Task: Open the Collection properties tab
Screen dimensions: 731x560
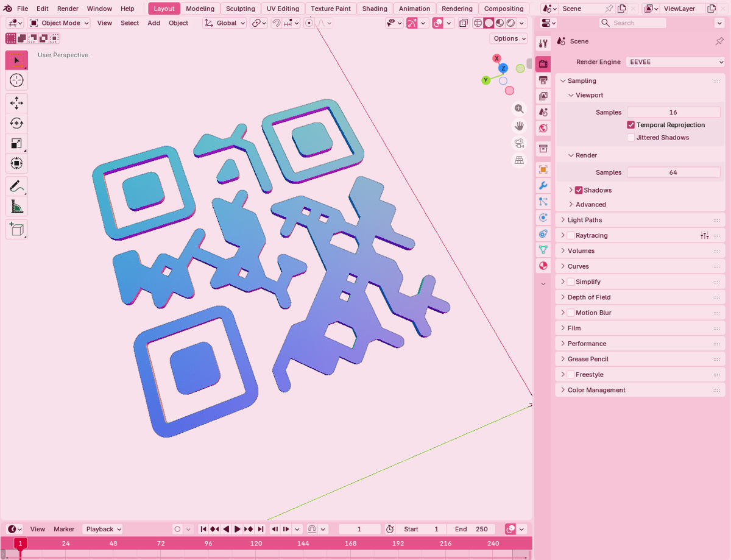Action: [543, 149]
